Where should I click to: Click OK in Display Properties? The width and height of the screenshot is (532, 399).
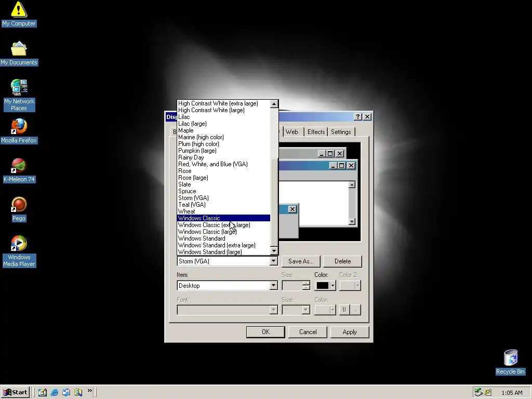pyautogui.click(x=265, y=332)
